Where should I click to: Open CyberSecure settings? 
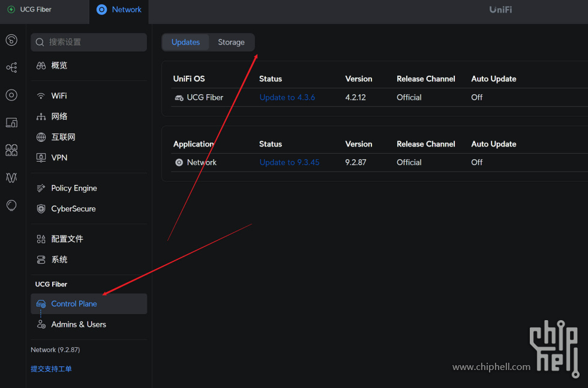[x=89, y=208]
